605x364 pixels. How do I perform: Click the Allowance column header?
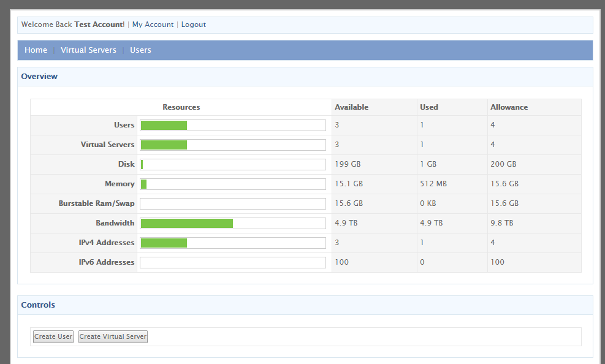509,107
